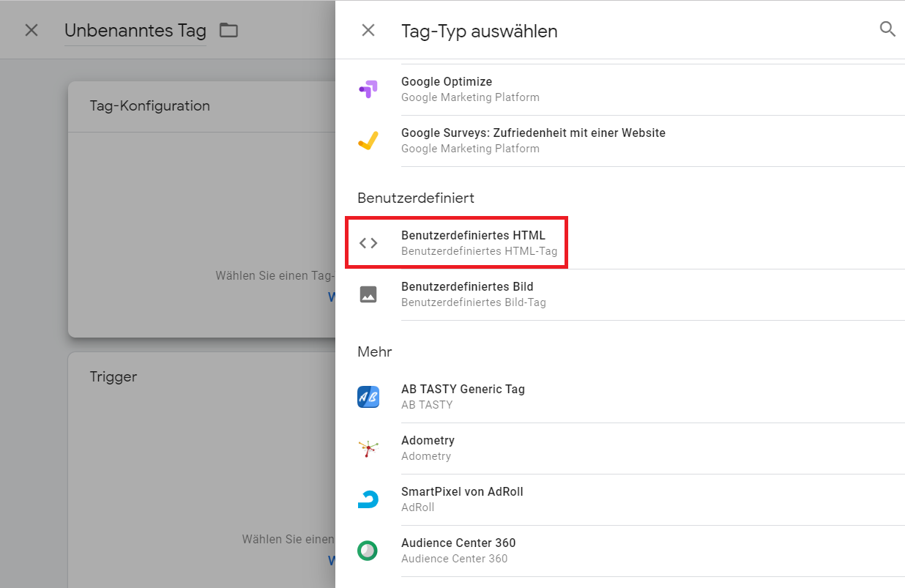Click the Adometry network icon
Screen dimensions: 905x588
368,448
